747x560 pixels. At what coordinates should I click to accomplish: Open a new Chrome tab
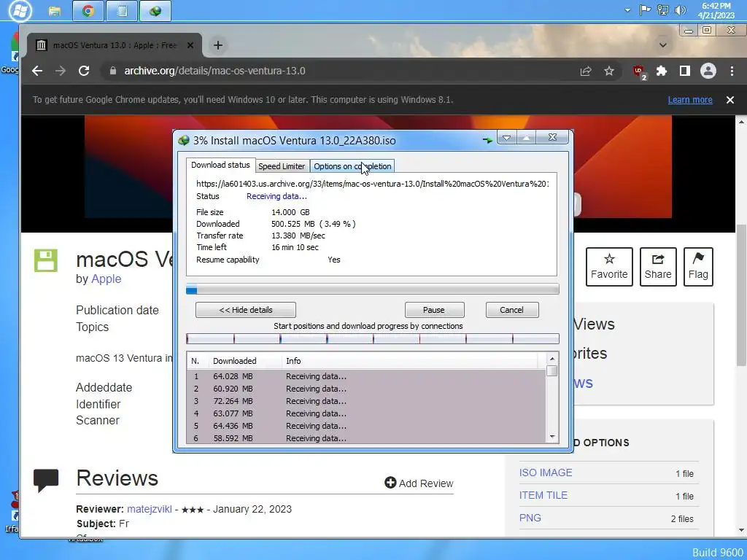click(217, 45)
